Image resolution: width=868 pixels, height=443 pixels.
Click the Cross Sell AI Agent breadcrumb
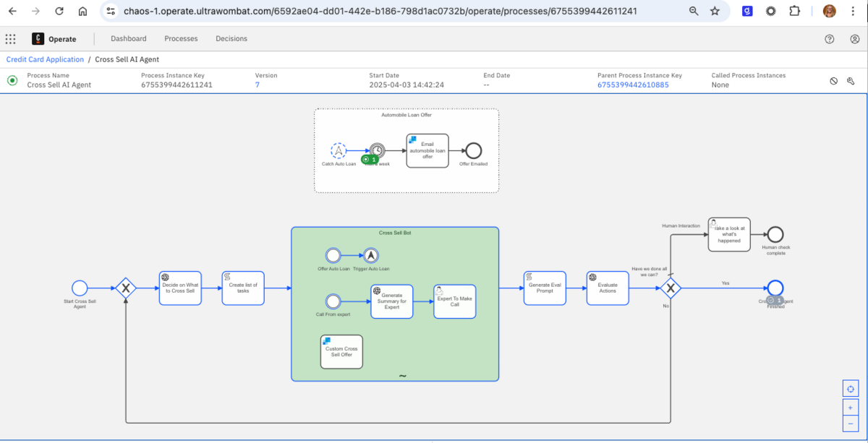pos(127,59)
